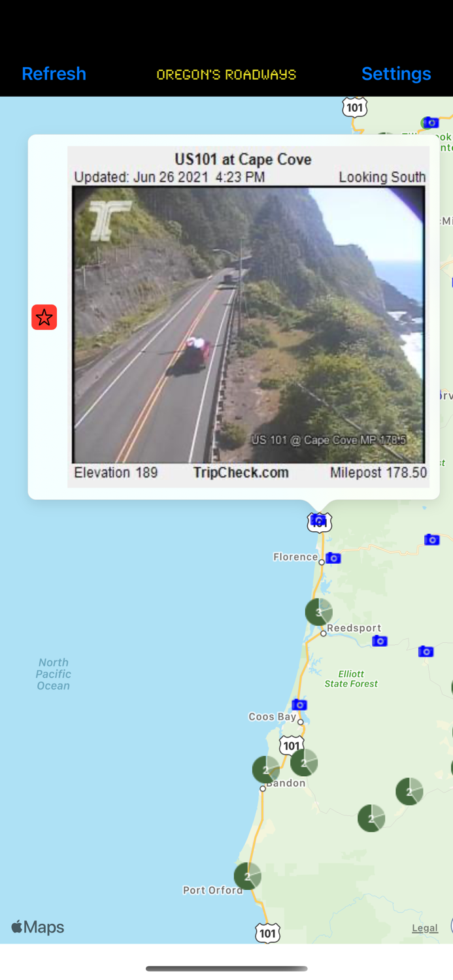Tap the red favorite star icon

[x=44, y=317]
